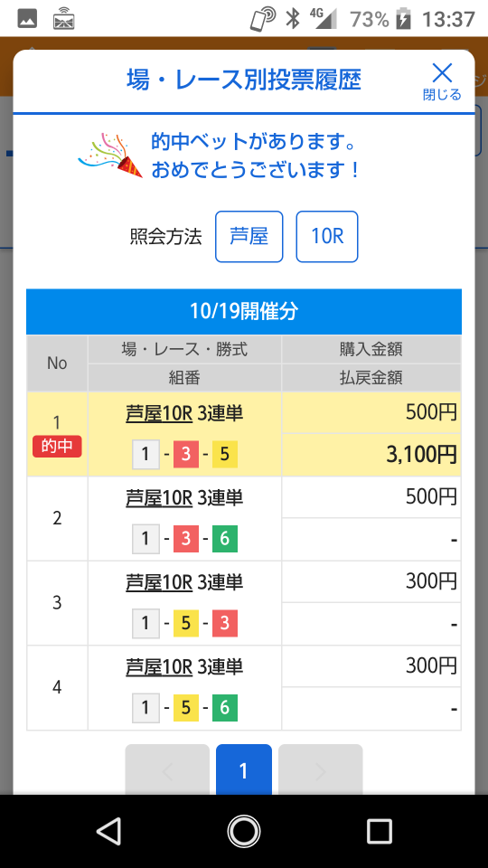Select page 1 in pagination

pos(244,770)
